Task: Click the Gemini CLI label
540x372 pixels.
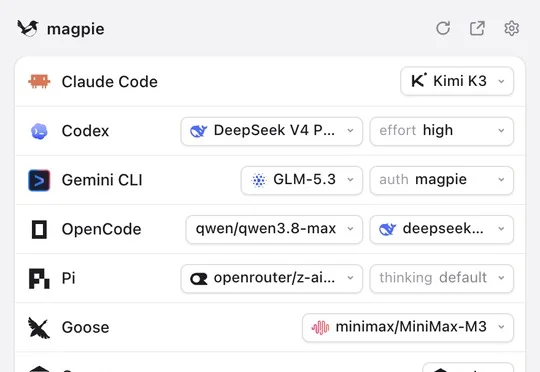Action: [102, 180]
